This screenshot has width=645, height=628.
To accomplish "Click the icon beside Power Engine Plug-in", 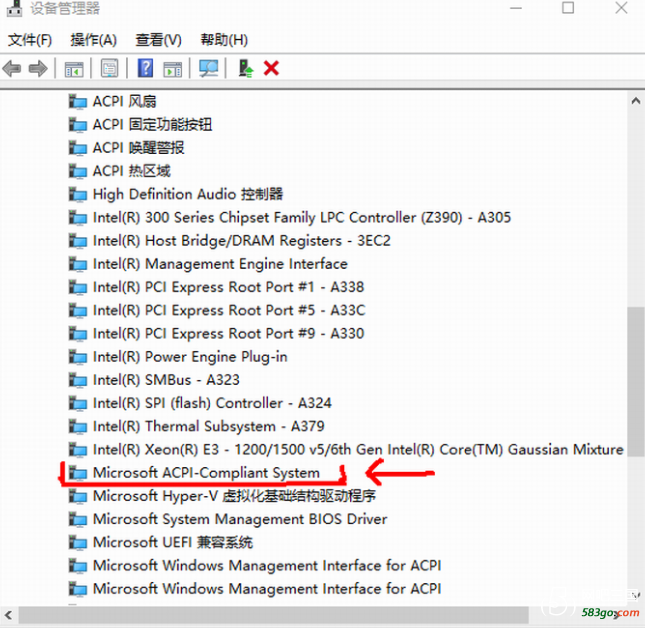I will pyautogui.click(x=77, y=357).
